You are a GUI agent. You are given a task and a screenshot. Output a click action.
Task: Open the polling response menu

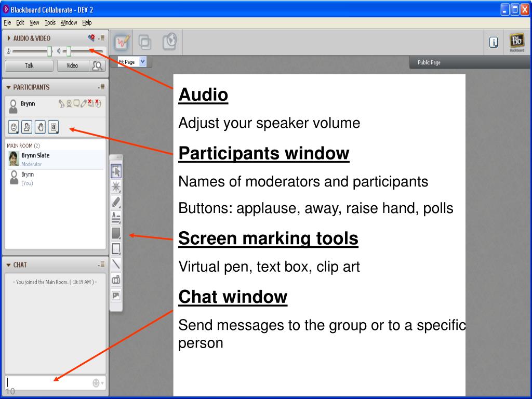pyautogui.click(x=54, y=127)
